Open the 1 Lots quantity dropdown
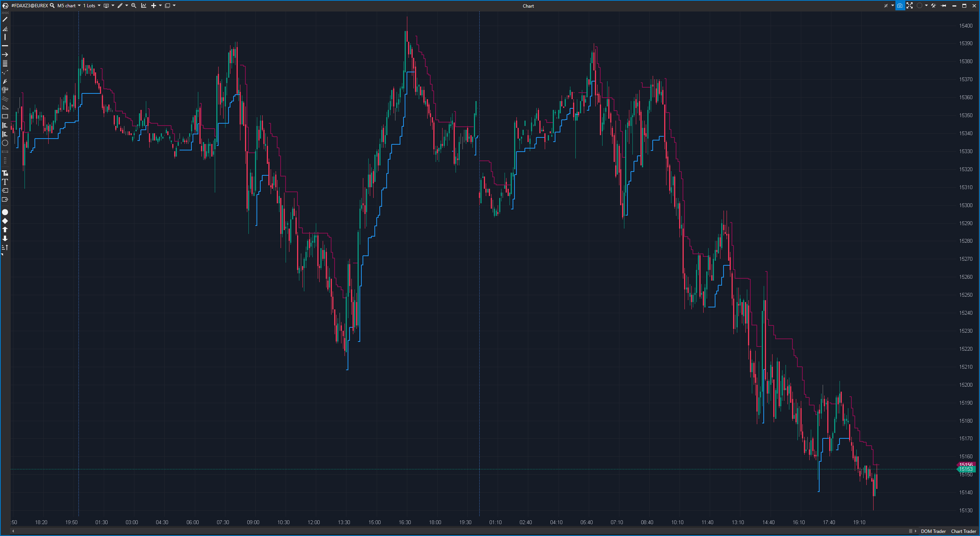 (x=99, y=6)
